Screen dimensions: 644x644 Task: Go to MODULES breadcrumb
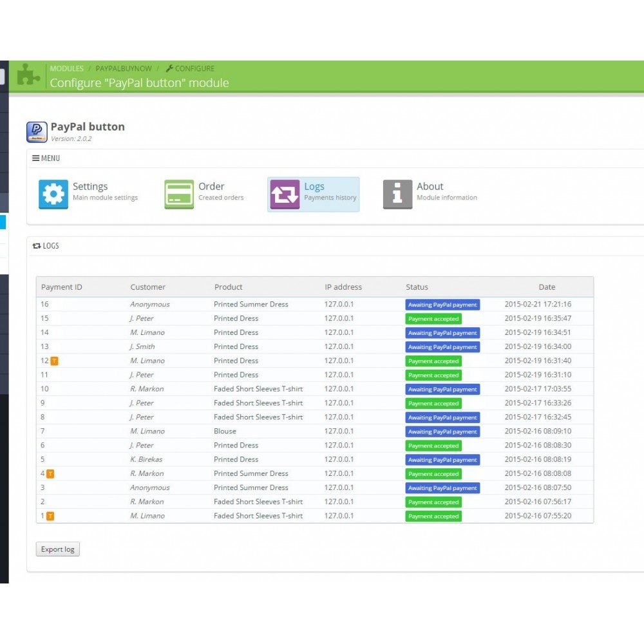(66, 69)
